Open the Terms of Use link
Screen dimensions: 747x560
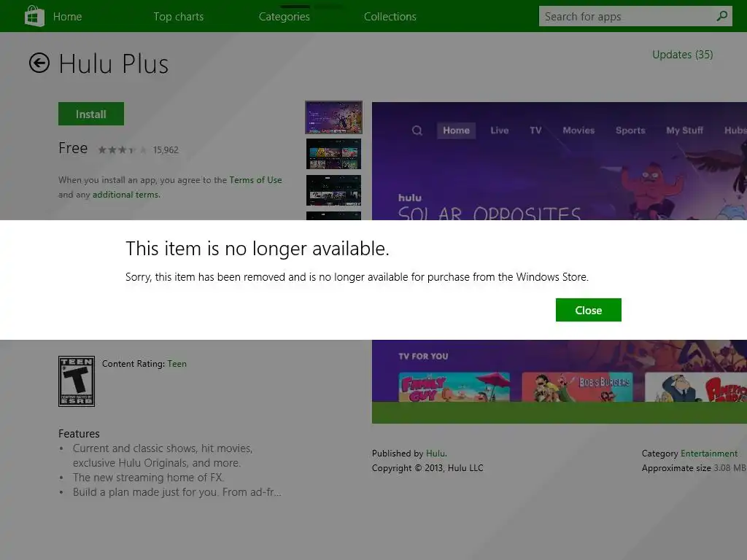[x=255, y=180]
